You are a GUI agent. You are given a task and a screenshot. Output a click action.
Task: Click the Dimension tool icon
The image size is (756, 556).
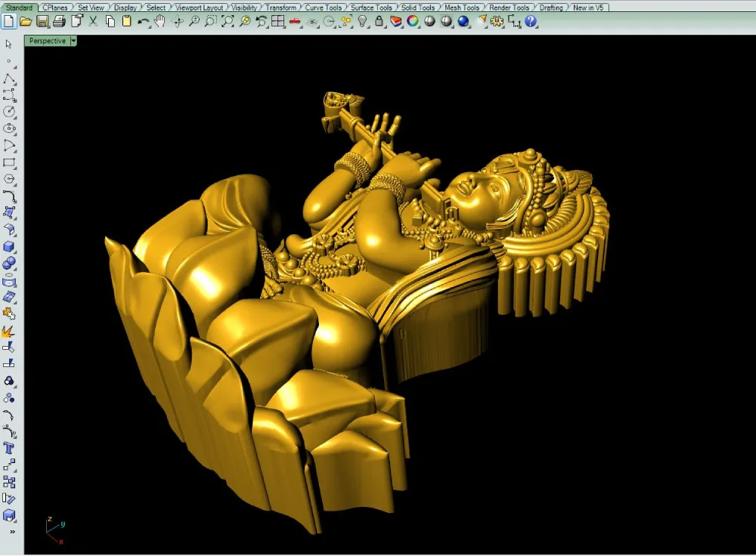click(514, 22)
